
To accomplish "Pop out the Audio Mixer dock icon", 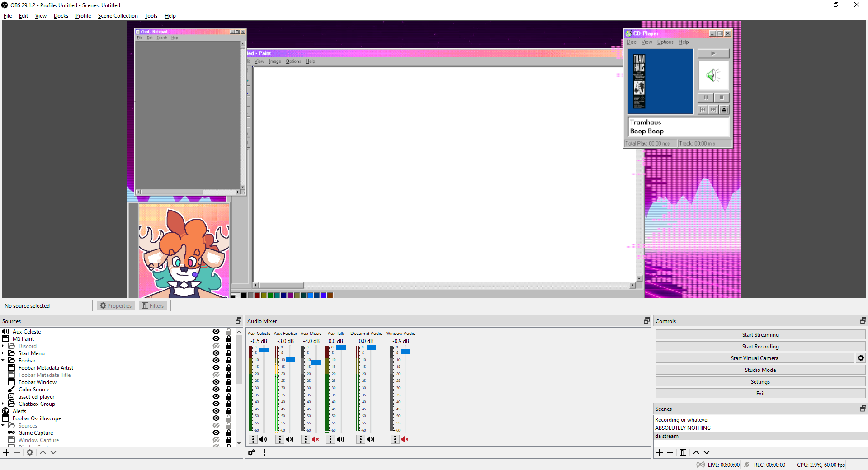I will 646,321.
